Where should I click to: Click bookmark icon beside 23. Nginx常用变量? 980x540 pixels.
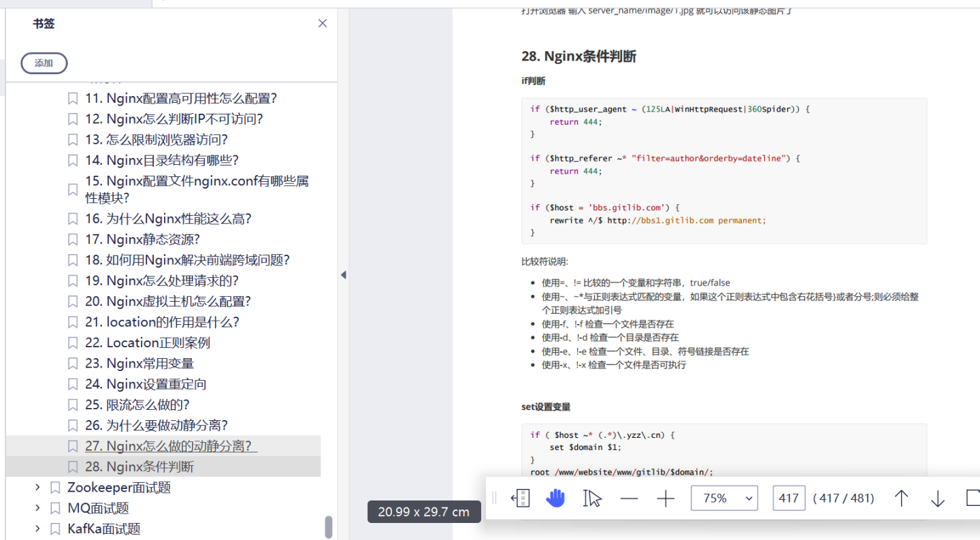[x=73, y=364]
